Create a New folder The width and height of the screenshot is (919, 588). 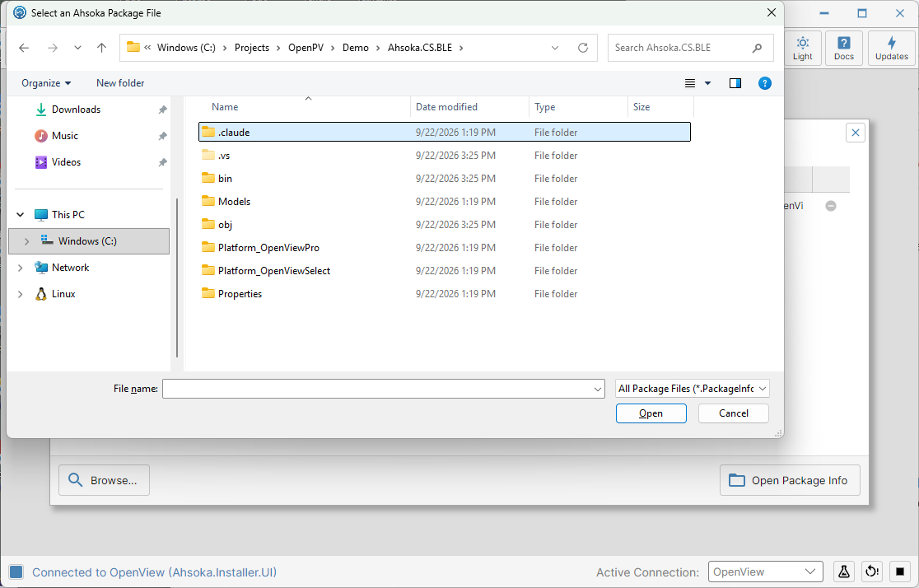(x=120, y=83)
